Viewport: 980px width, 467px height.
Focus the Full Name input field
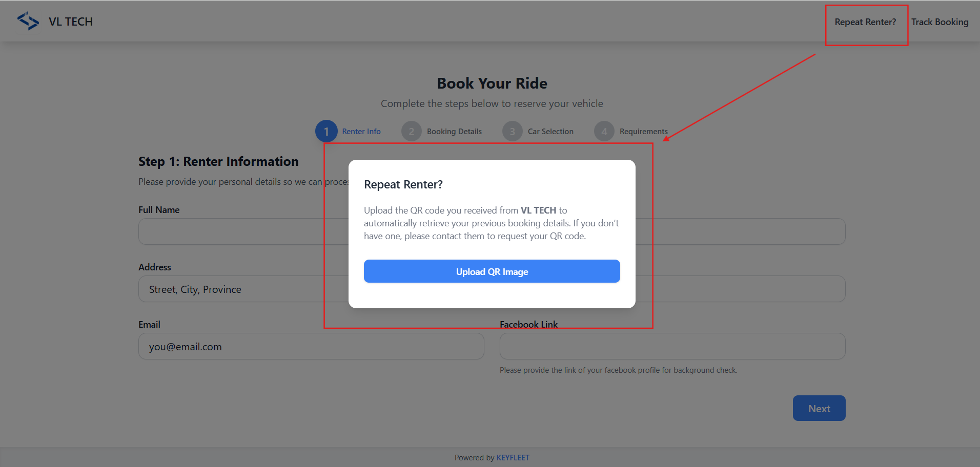coord(241,232)
